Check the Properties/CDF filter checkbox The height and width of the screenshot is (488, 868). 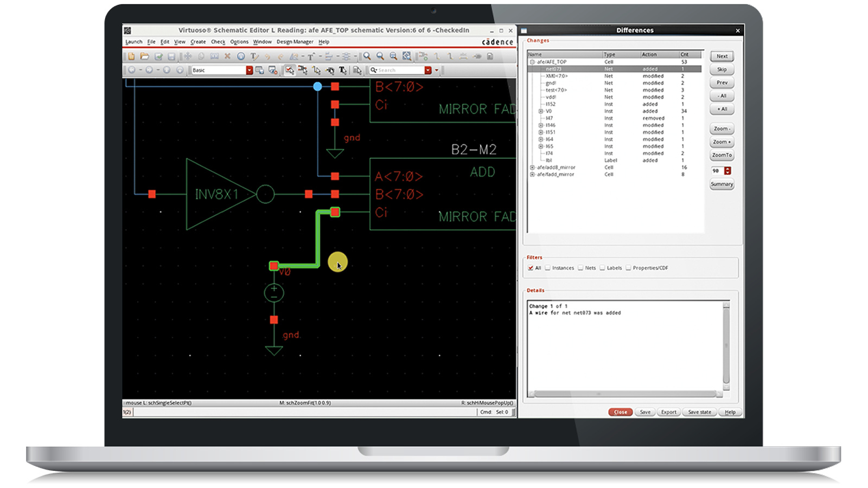628,268
